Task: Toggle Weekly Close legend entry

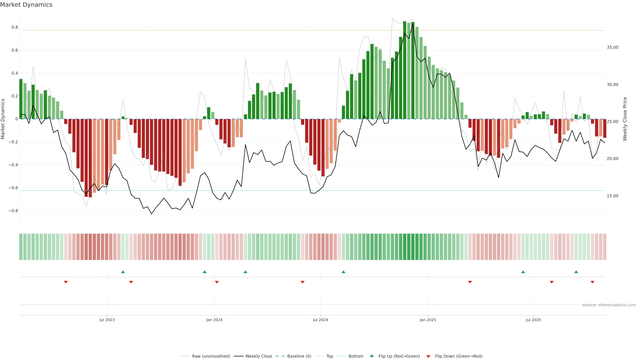Action: (x=258, y=356)
